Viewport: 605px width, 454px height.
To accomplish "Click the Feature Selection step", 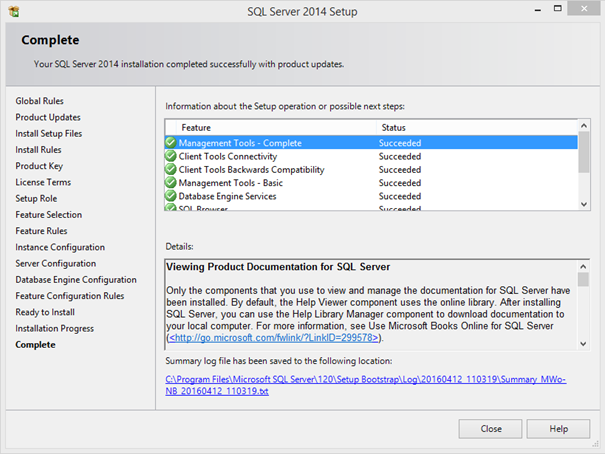I will (49, 214).
